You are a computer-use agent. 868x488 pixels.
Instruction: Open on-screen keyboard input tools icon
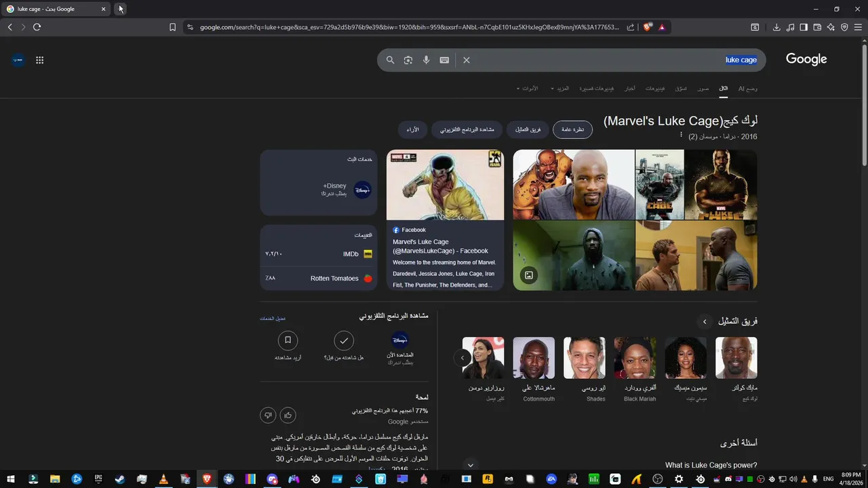(x=444, y=60)
